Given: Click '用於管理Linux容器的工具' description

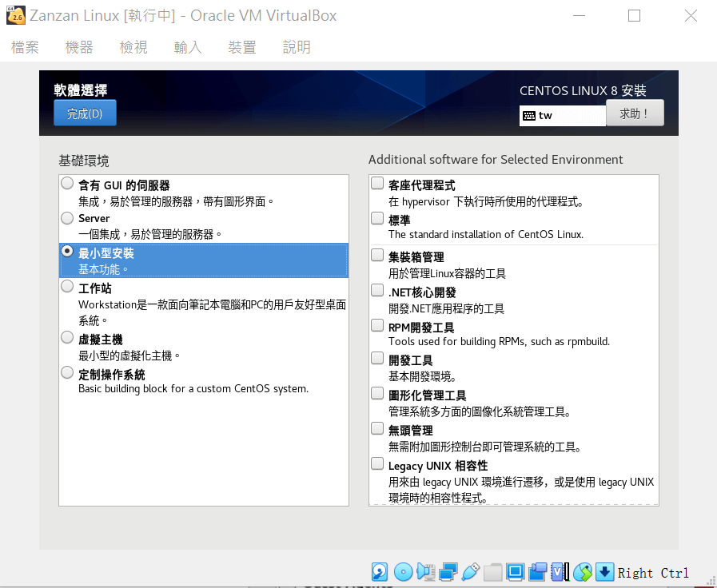Looking at the screenshot, I should click(x=447, y=274).
